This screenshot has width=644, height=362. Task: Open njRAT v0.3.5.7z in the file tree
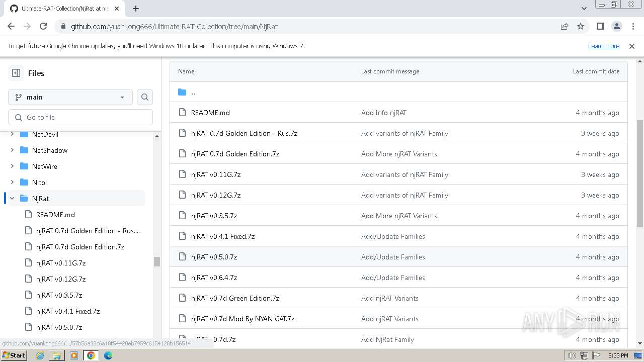(x=59, y=295)
